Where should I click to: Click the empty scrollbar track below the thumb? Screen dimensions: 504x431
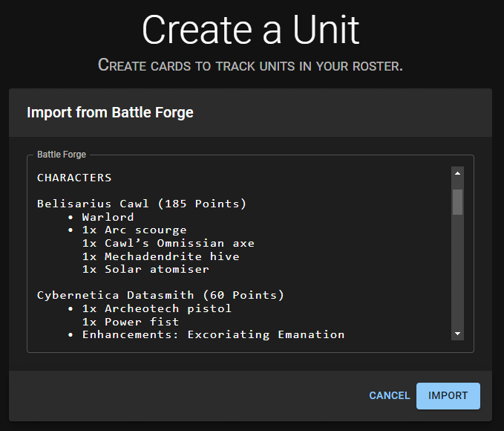(457, 275)
